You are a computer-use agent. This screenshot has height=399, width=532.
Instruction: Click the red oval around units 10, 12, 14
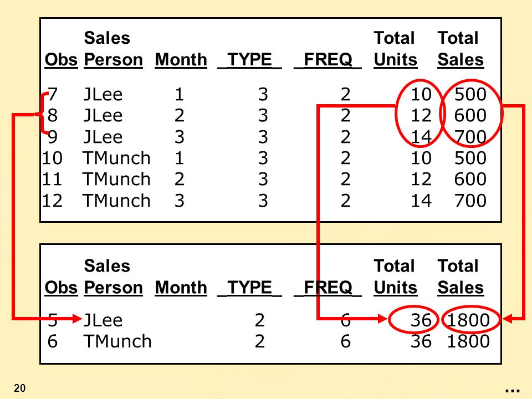420,113
